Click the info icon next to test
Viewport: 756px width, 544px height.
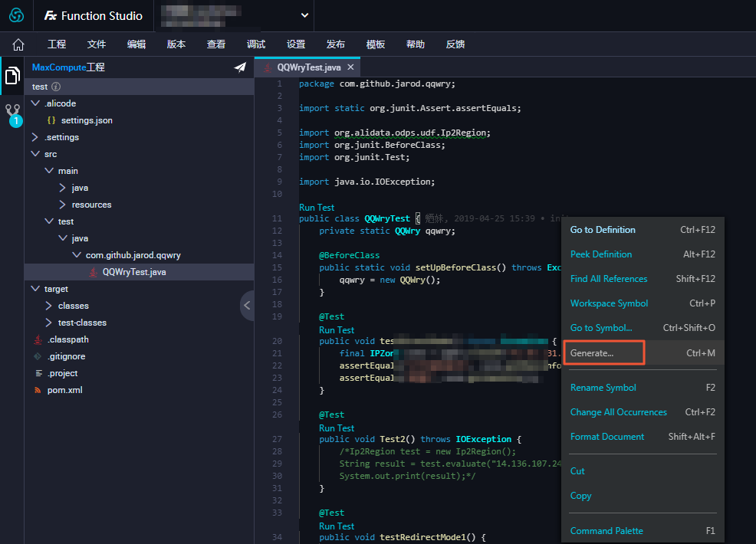[x=56, y=87]
